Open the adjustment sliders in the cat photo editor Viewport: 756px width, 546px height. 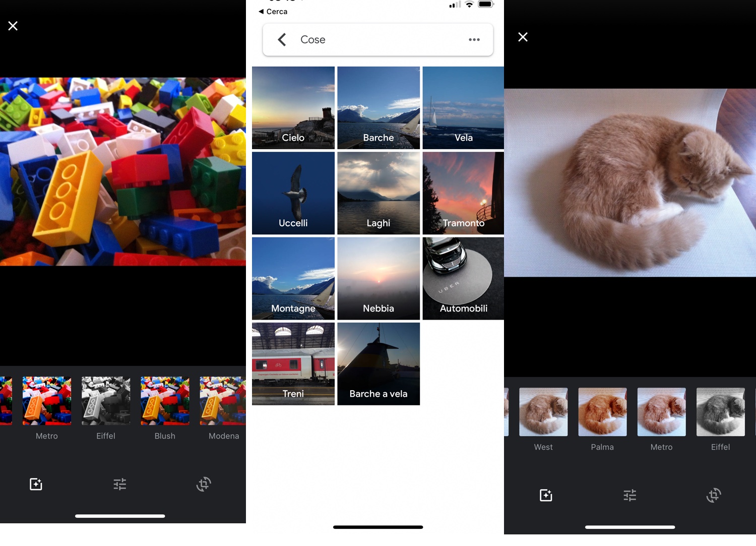[629, 495]
